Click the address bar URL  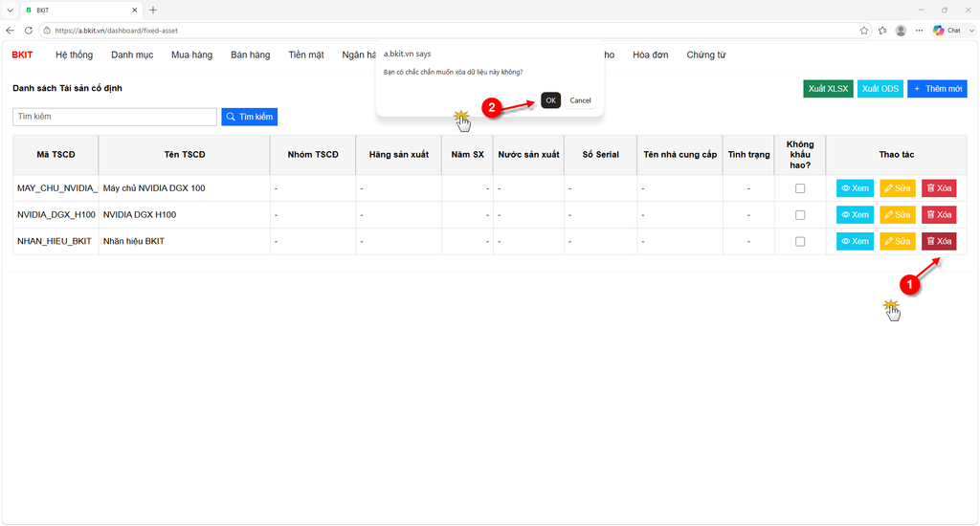(x=116, y=30)
